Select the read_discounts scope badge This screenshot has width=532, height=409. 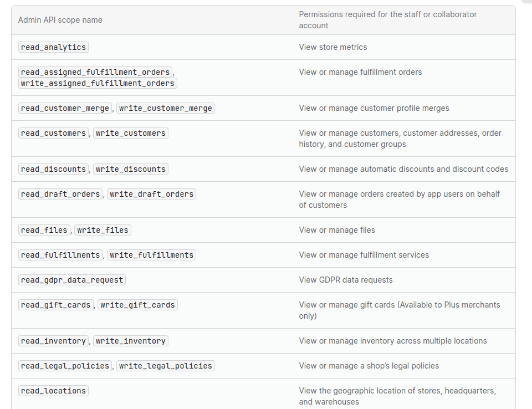coord(53,169)
